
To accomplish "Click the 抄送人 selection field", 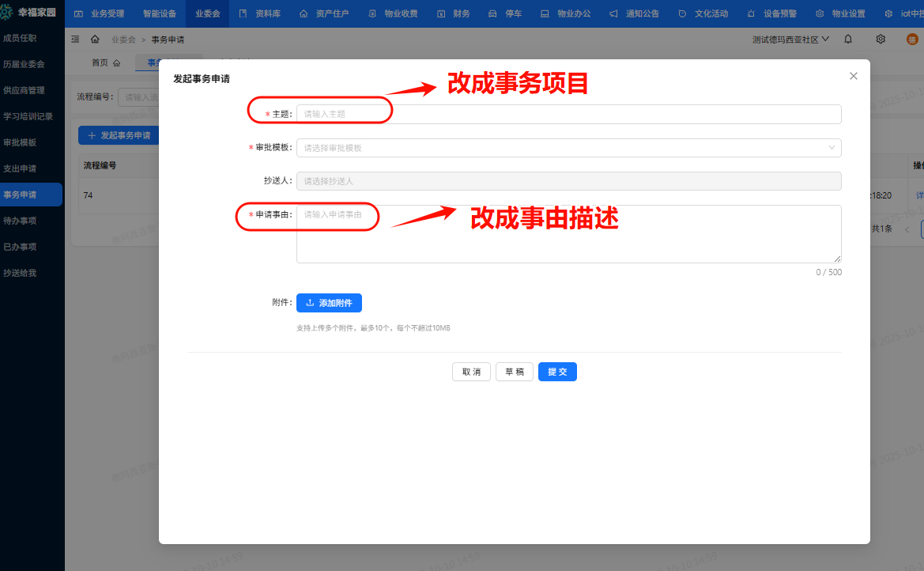I will (x=568, y=181).
